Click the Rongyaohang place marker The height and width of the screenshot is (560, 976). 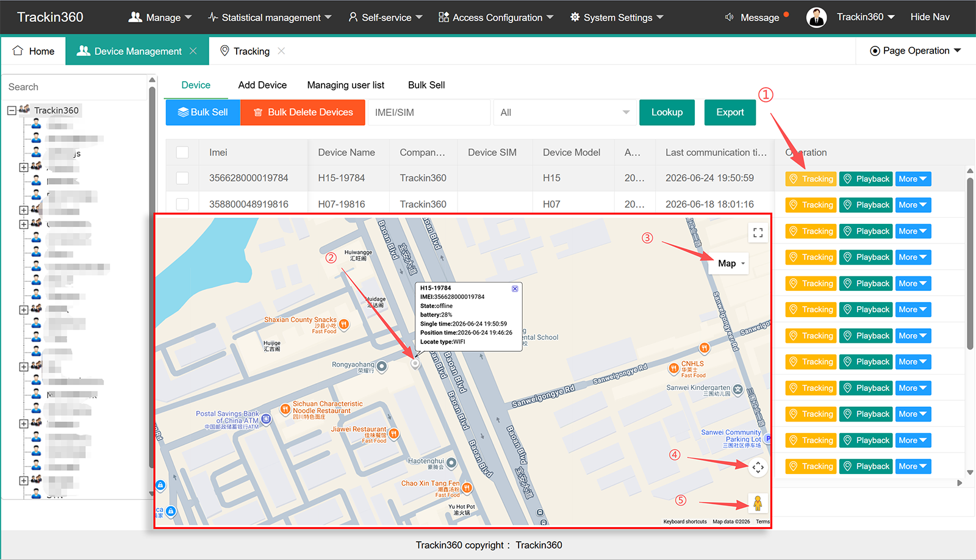pos(382,366)
